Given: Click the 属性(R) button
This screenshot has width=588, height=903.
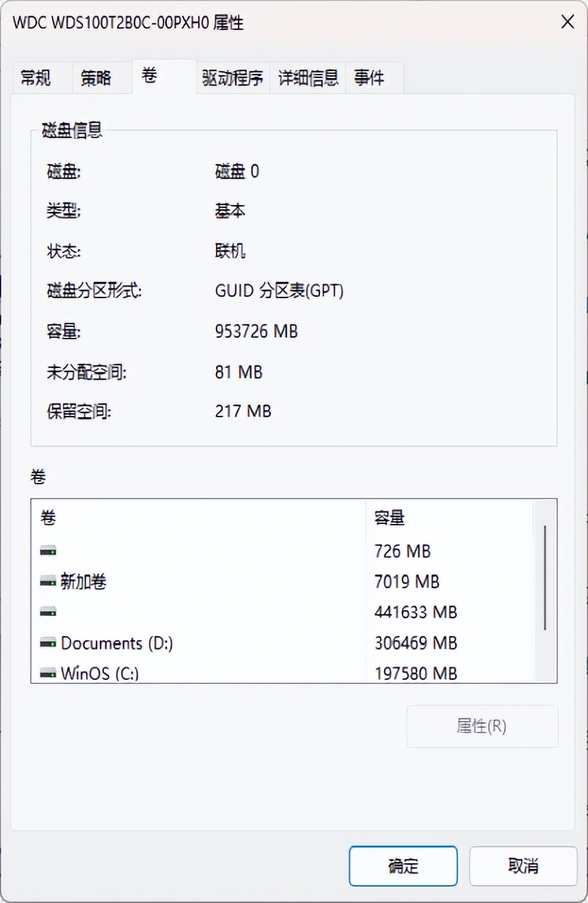Looking at the screenshot, I should point(482,727).
